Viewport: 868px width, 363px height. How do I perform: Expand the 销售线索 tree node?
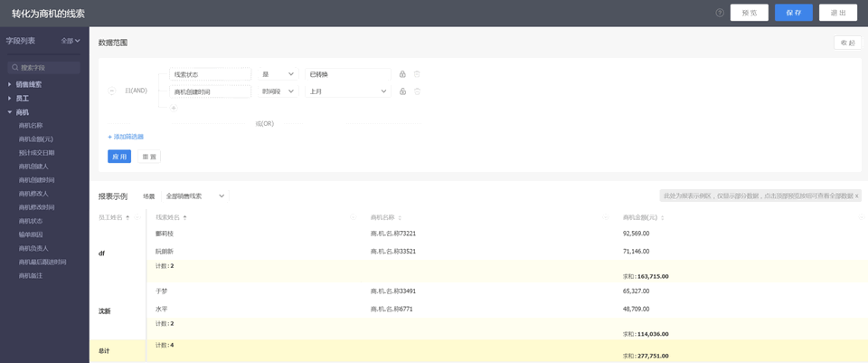(x=28, y=84)
